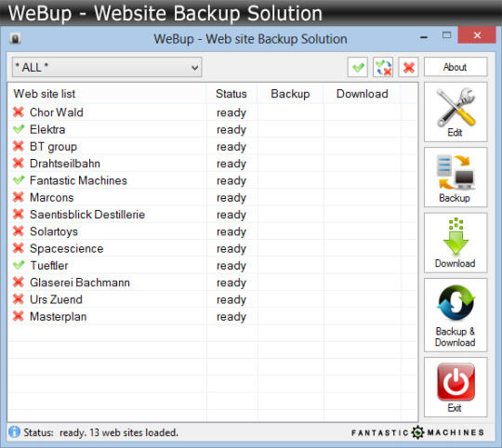Click the ready status of Masterplan
Viewport: 502px width, 448px height.
(x=231, y=317)
